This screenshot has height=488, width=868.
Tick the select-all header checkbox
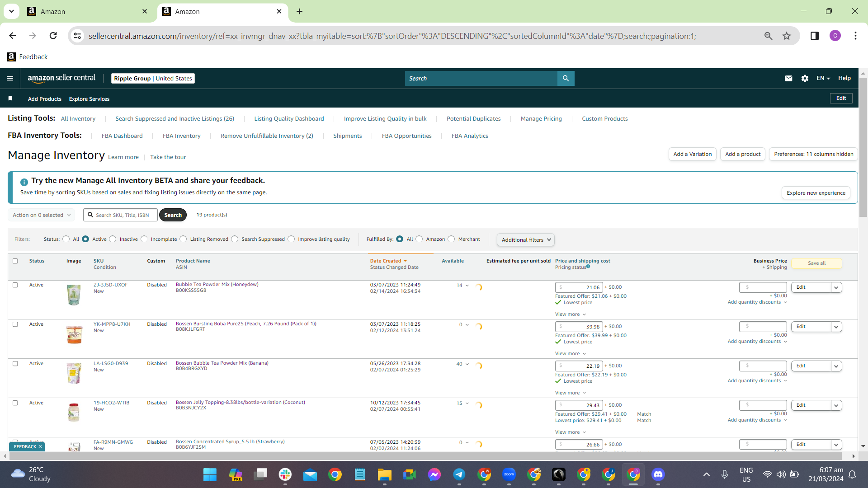15,261
